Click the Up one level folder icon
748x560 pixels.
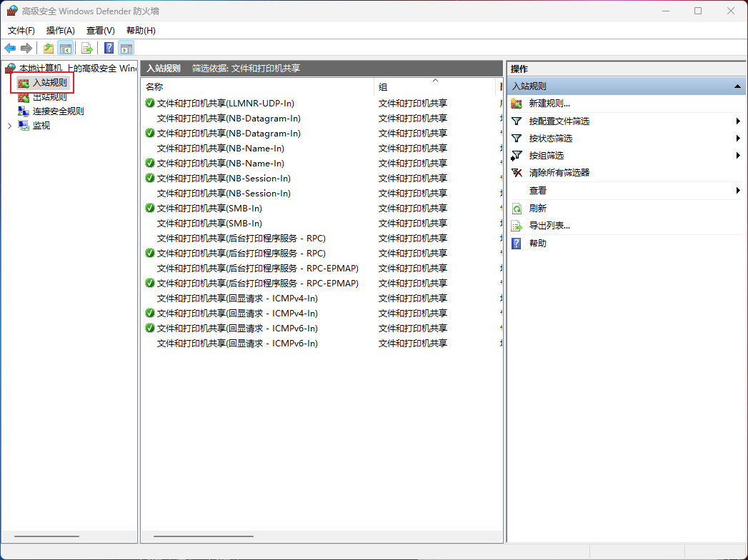(48, 48)
